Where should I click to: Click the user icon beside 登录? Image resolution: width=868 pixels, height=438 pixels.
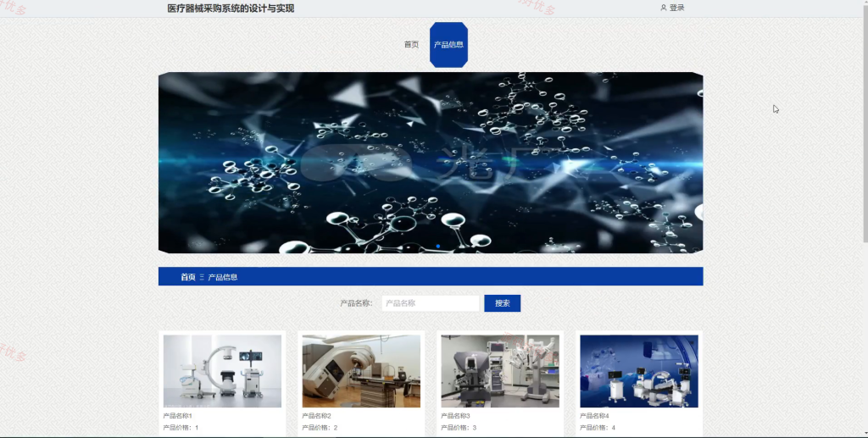pyautogui.click(x=663, y=8)
